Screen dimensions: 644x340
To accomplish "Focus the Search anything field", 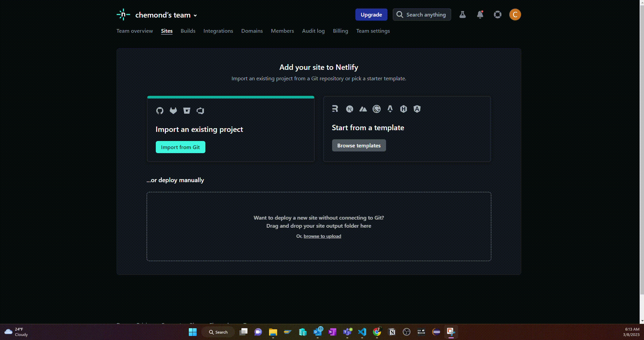I will click(422, 15).
